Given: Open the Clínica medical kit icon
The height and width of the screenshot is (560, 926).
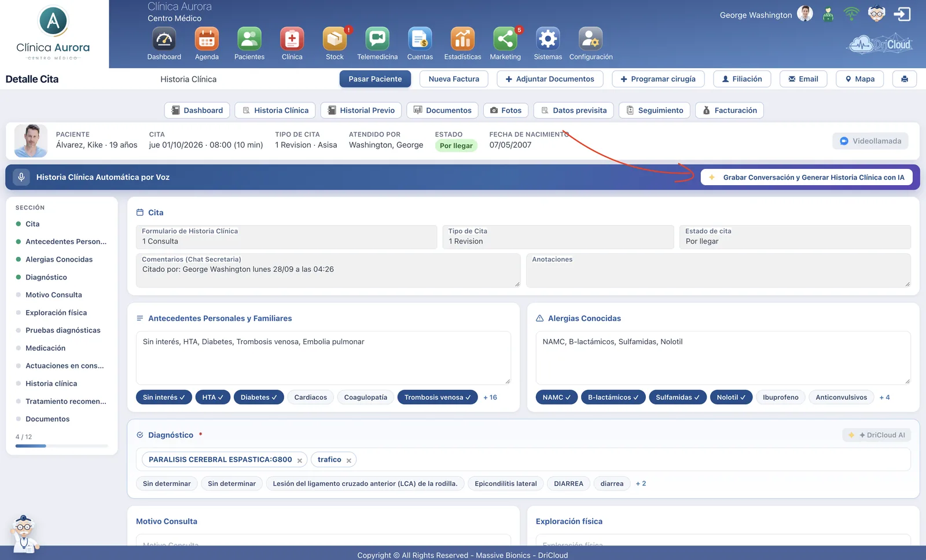Looking at the screenshot, I should [292, 39].
